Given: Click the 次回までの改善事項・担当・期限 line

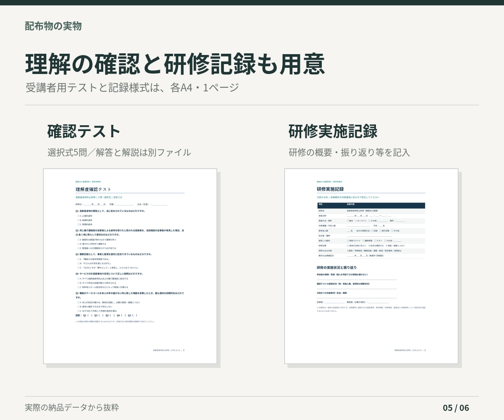Looking at the screenshot, I should click(x=332, y=293).
